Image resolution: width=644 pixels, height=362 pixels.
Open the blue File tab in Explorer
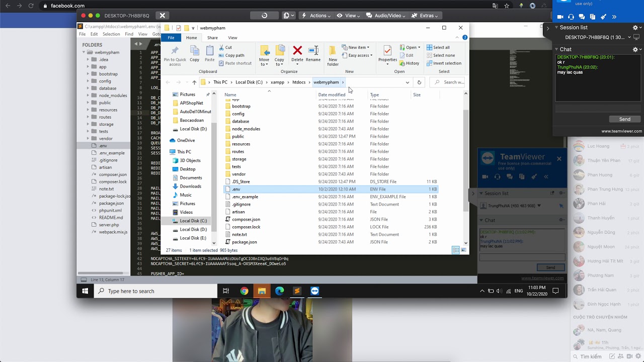(x=171, y=38)
